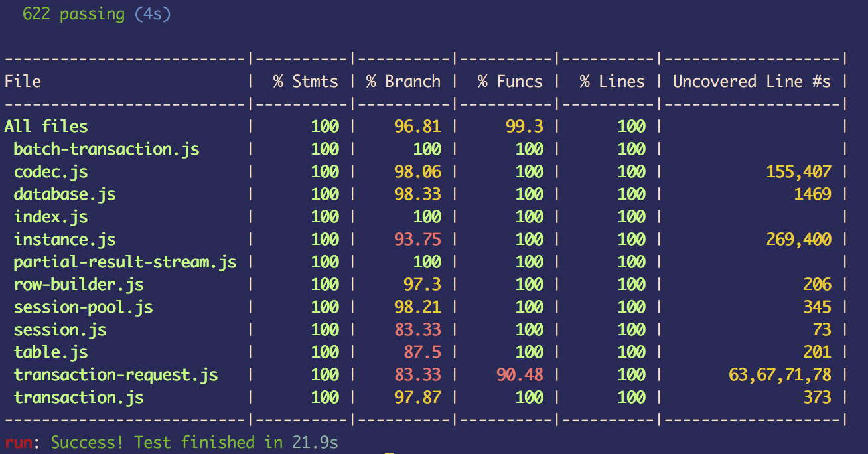Select the session.js file name
Screen dimensions: 868x454
click(60, 330)
